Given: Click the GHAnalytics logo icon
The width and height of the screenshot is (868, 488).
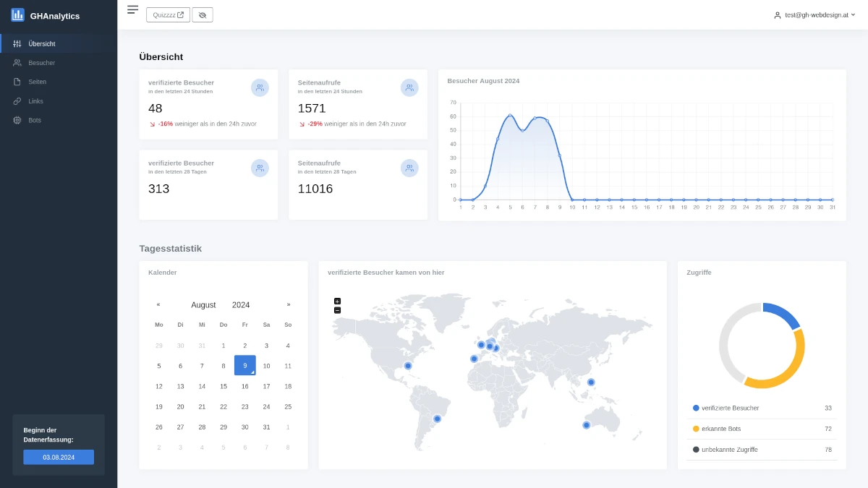Looking at the screenshot, I should [x=17, y=15].
